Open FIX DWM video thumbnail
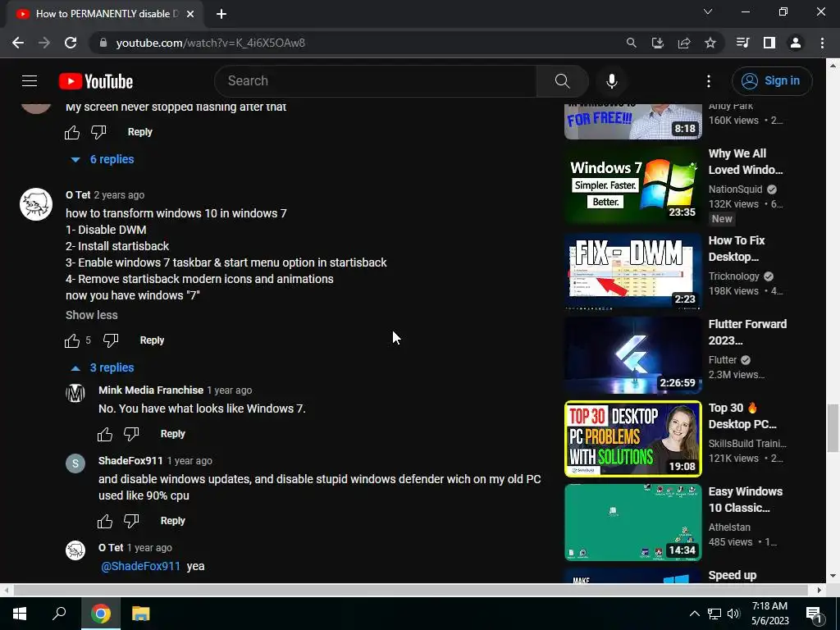This screenshot has height=630, width=840. tap(632, 271)
